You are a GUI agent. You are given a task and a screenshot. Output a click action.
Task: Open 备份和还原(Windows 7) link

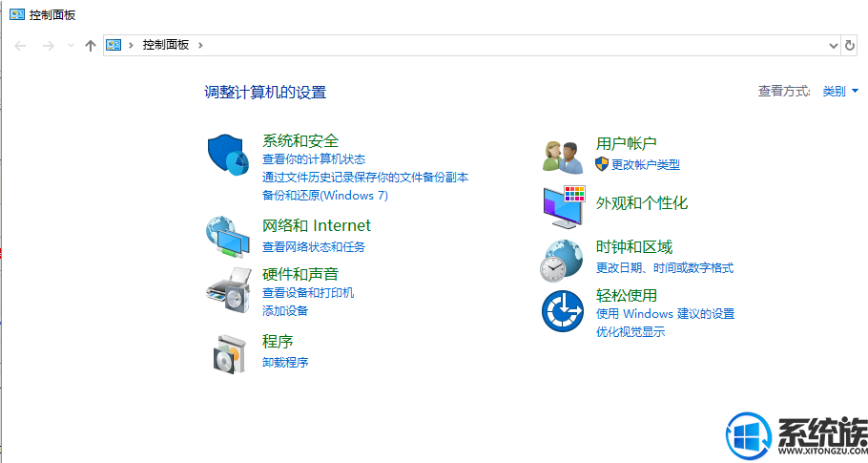coord(325,196)
